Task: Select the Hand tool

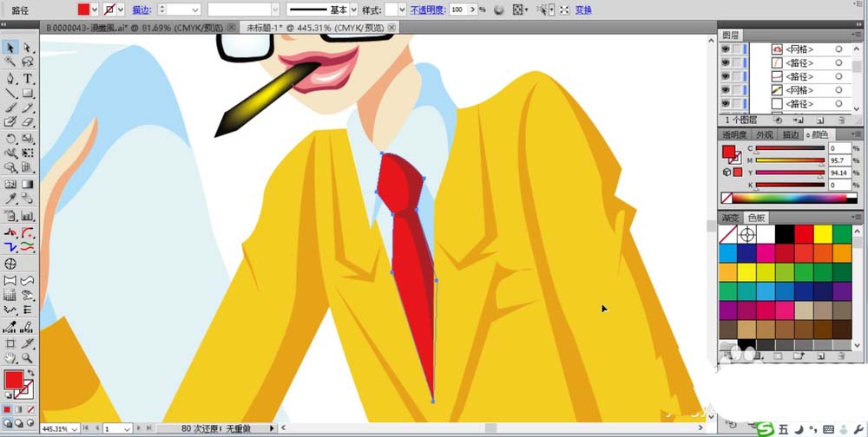Action: (10, 358)
